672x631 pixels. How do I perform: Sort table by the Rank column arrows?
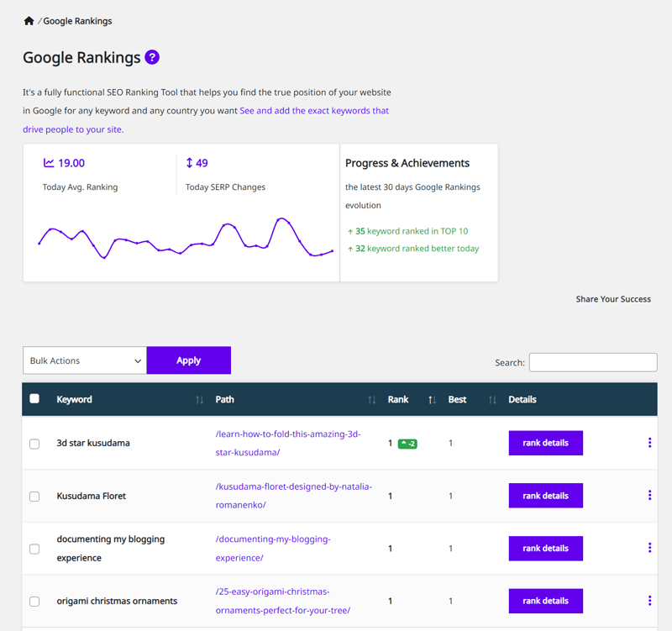(x=432, y=400)
